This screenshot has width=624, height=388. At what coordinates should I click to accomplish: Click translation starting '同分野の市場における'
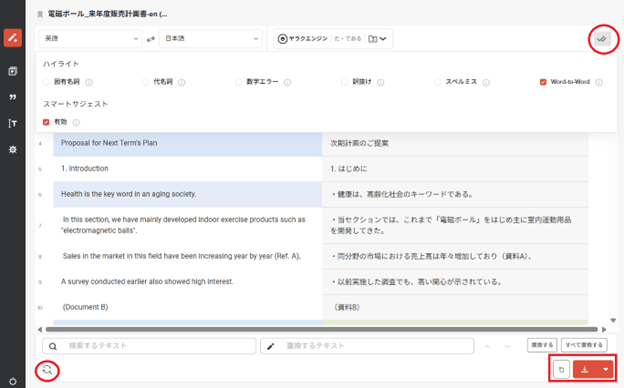(x=432, y=256)
